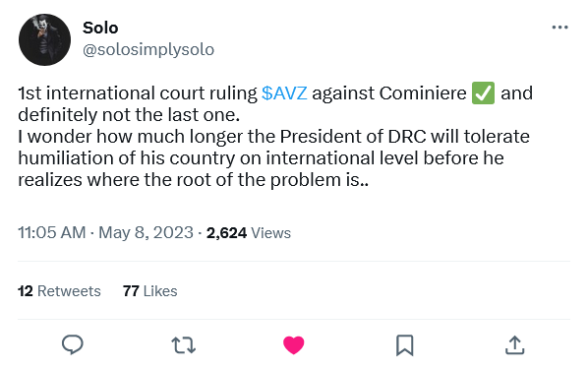The height and width of the screenshot is (370, 588).
Task: Click the May 8, 2023 date
Action: (x=146, y=232)
